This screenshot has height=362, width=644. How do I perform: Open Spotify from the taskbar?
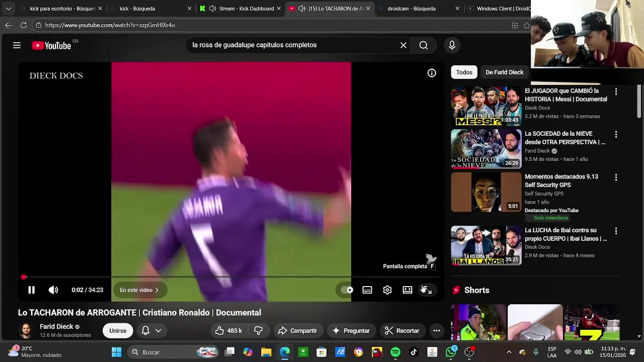click(x=395, y=352)
